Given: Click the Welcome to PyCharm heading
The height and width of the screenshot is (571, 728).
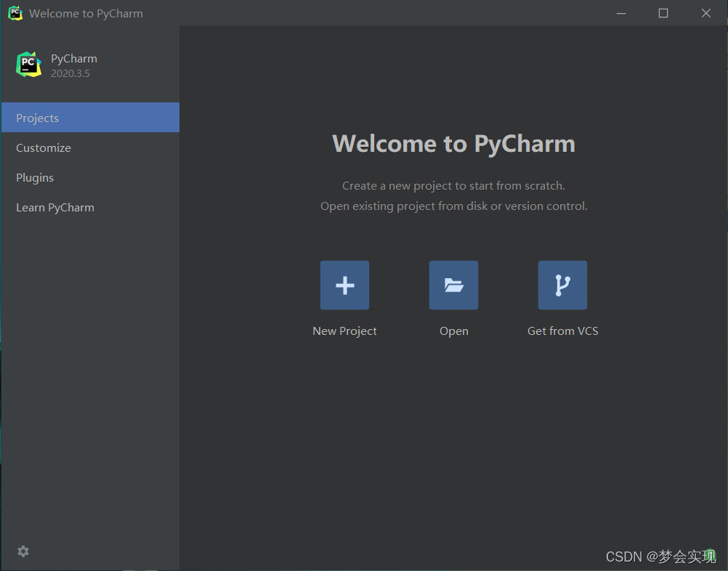Looking at the screenshot, I should coord(453,144).
